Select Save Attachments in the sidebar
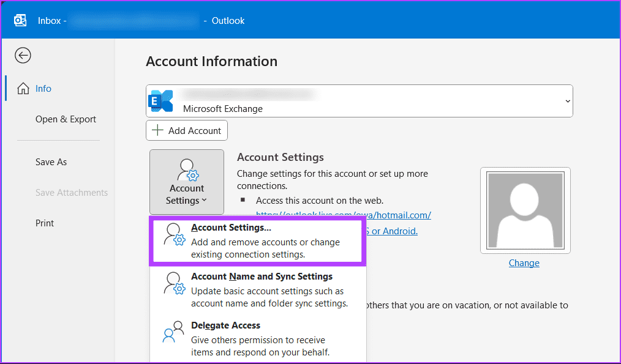Viewport: 621px width, 364px height. click(x=72, y=193)
